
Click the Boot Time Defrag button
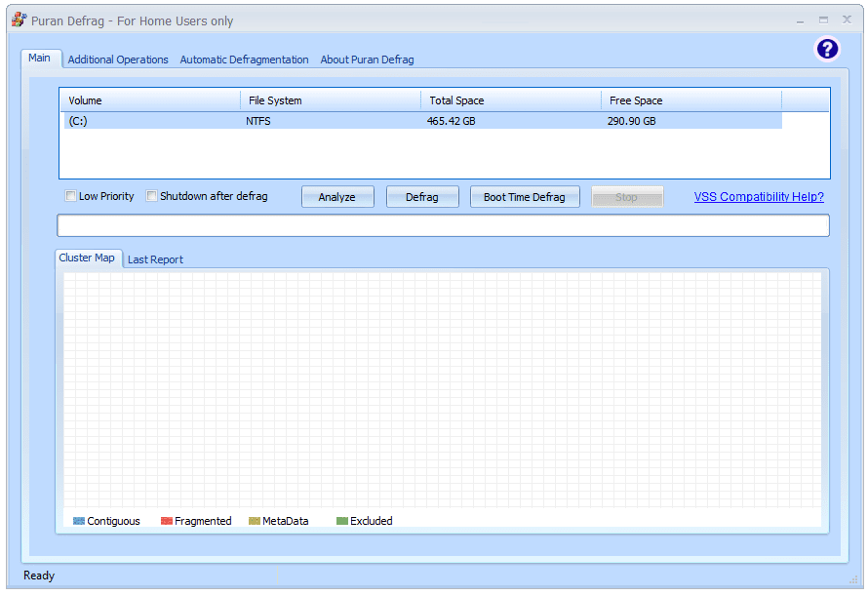(524, 197)
